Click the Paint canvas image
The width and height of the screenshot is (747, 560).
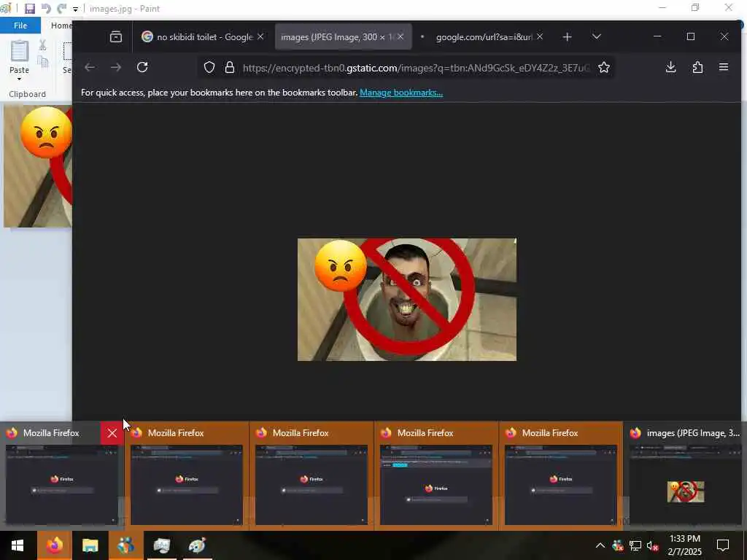pos(38,166)
